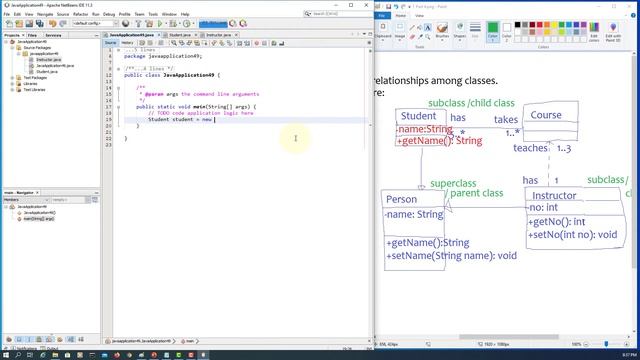Toggle Show Fields filter in Navigator
The width and height of the screenshot is (640, 360).
click(19, 340)
